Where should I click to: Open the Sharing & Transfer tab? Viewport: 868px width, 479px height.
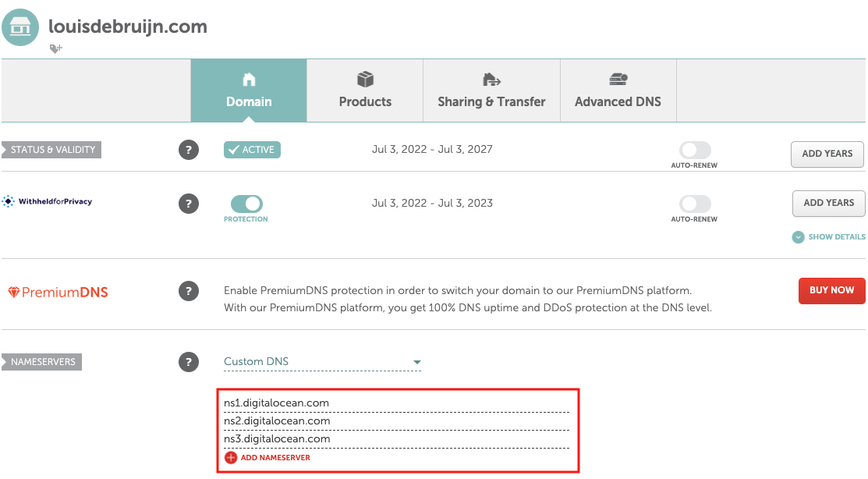(491, 90)
